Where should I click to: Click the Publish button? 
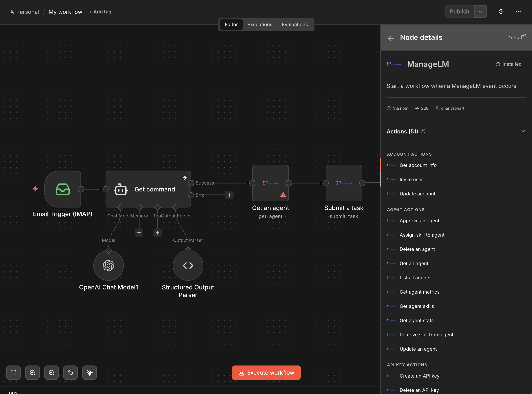click(x=460, y=11)
